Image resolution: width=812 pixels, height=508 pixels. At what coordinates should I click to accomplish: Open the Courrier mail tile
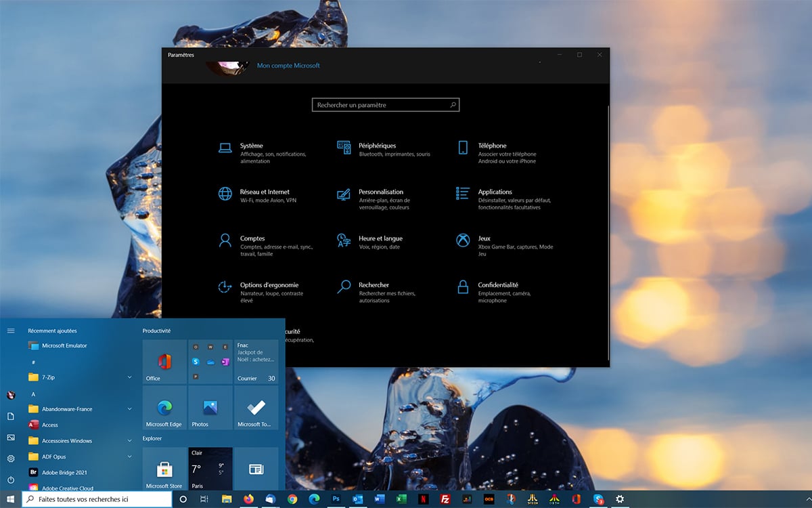pos(256,362)
